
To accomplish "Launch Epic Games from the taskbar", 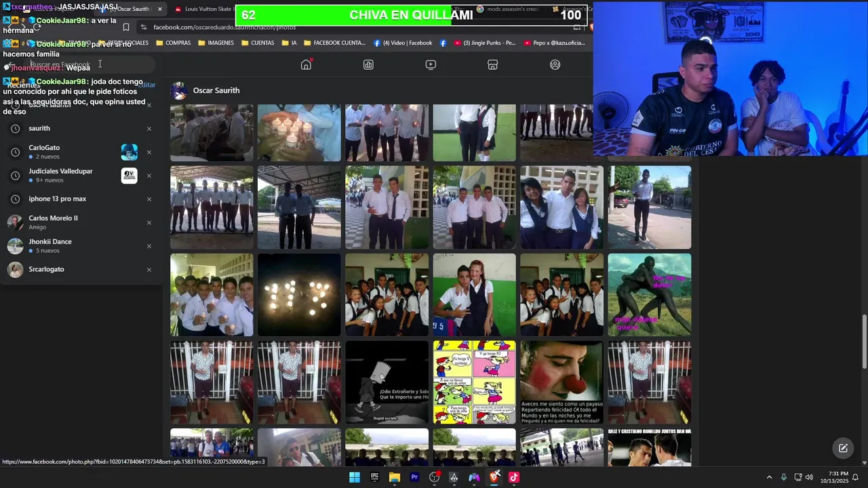I will tap(374, 477).
